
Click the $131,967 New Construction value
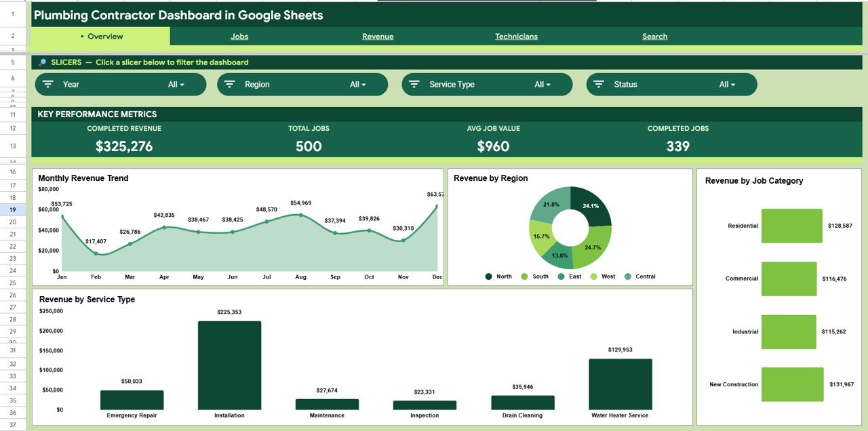pyautogui.click(x=842, y=384)
